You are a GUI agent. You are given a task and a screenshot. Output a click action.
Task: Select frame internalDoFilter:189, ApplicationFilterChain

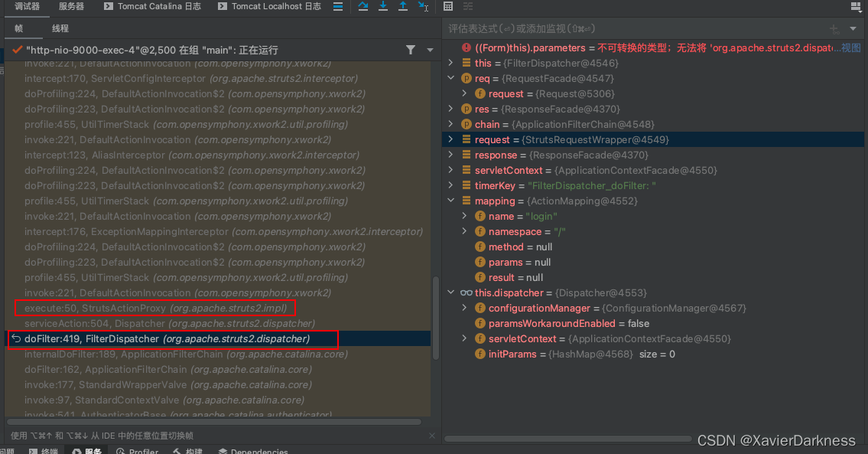coord(218,354)
